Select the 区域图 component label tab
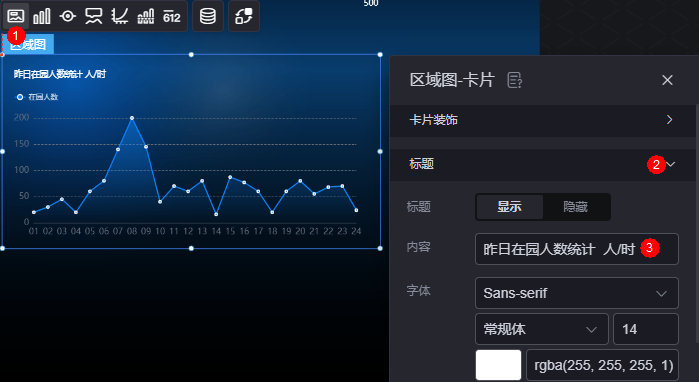The height and width of the screenshot is (382, 699). click(x=29, y=44)
